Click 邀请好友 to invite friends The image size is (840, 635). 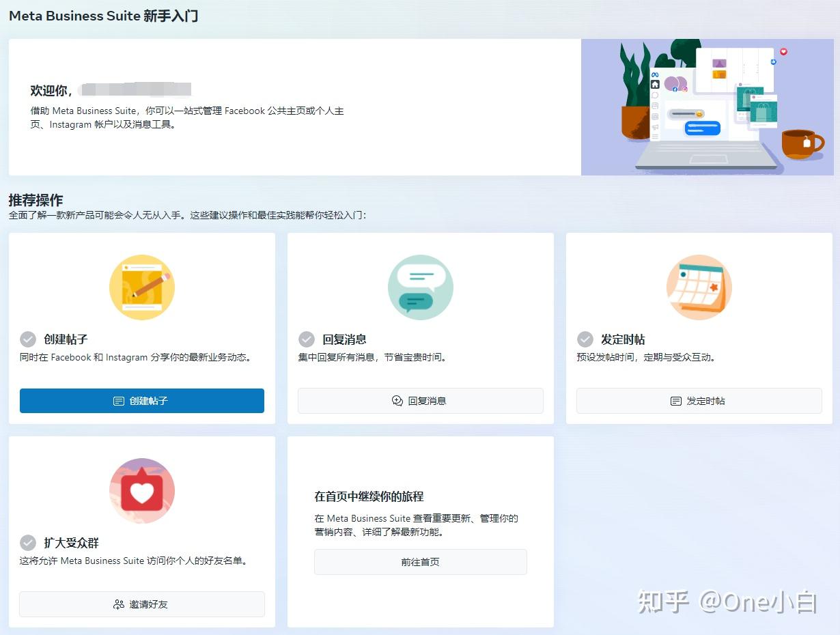pyautogui.click(x=141, y=604)
